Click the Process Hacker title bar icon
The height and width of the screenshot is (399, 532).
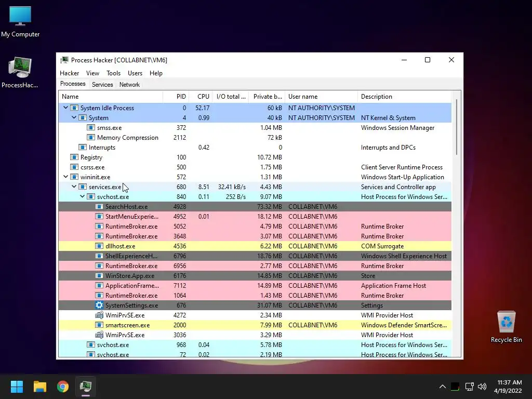(64, 60)
